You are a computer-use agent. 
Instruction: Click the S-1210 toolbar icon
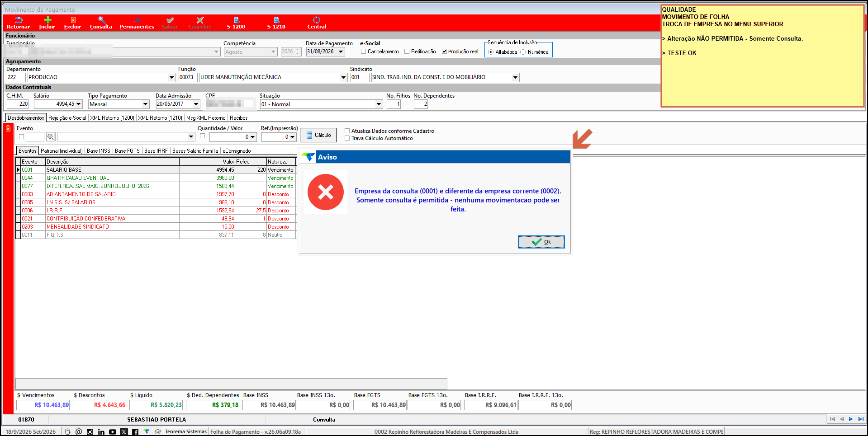tap(276, 20)
